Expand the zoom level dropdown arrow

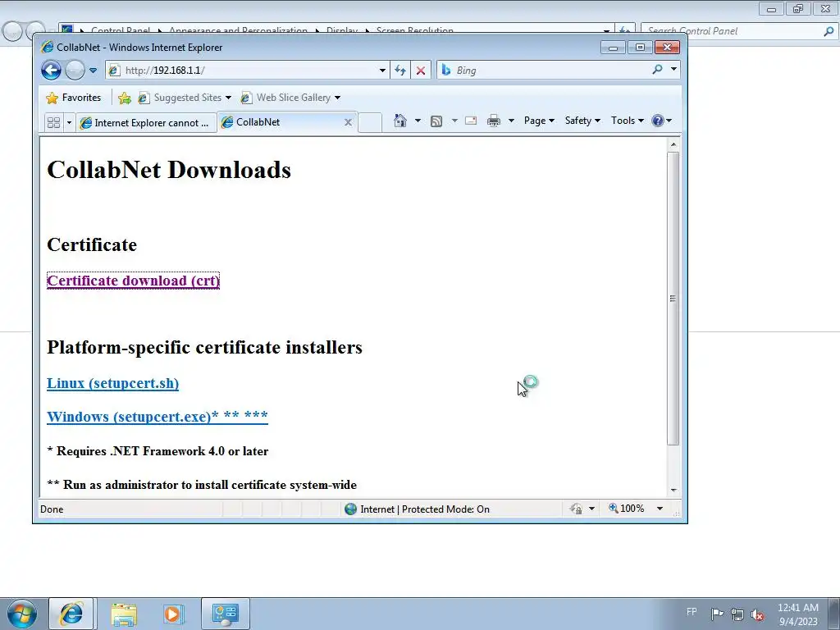point(660,509)
